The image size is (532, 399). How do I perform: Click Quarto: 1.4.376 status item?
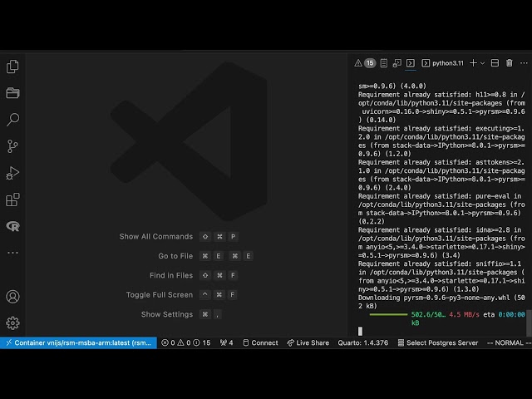click(363, 342)
